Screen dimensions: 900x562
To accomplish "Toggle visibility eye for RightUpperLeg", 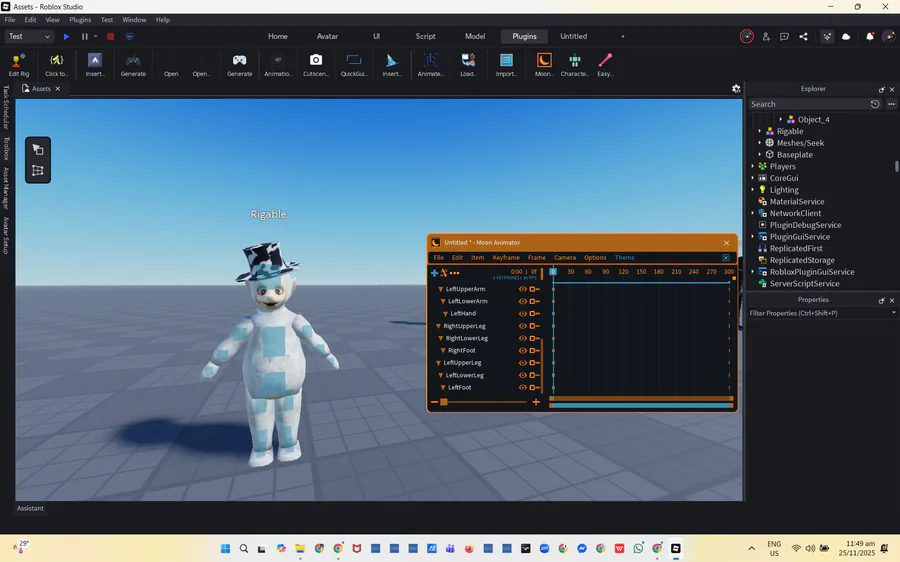I will click(x=523, y=326).
